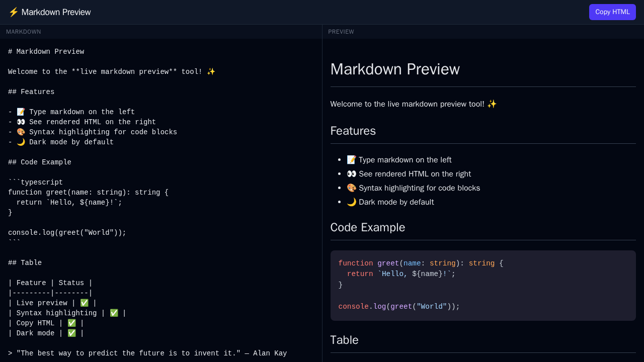Click the sparkles emoji in the editor text
Viewport: 644px width, 362px height.
pyautogui.click(x=210, y=71)
